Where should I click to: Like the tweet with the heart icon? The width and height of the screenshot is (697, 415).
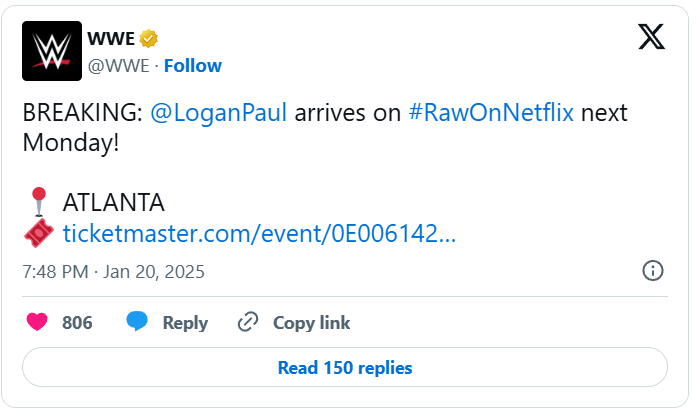(x=37, y=322)
